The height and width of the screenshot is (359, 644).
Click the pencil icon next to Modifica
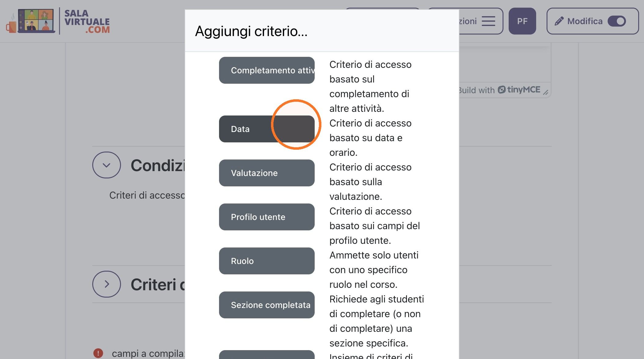559,21
